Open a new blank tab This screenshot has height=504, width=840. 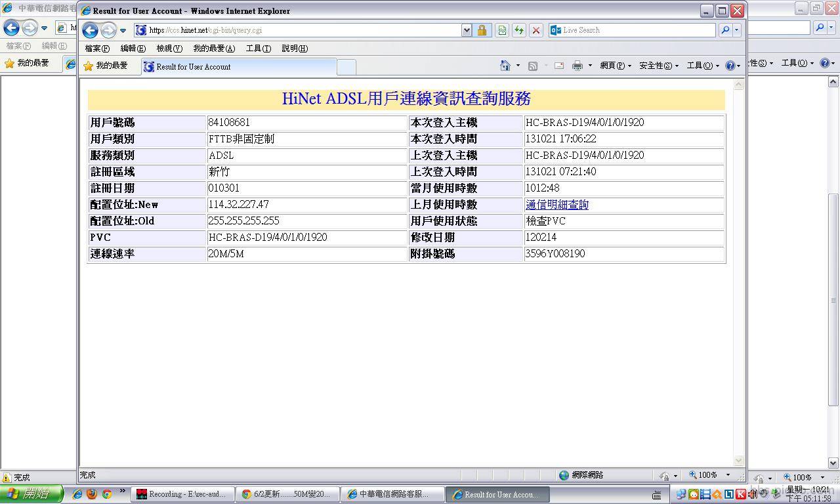coord(346,67)
